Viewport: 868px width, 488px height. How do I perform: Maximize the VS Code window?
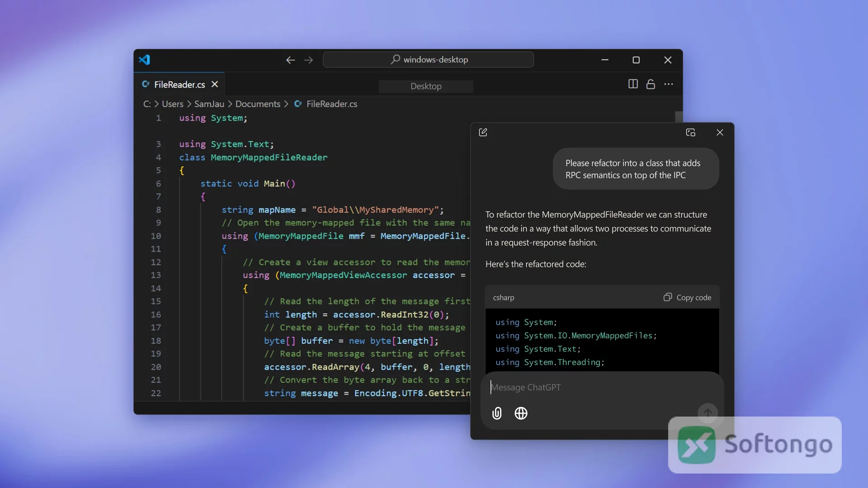(x=636, y=60)
